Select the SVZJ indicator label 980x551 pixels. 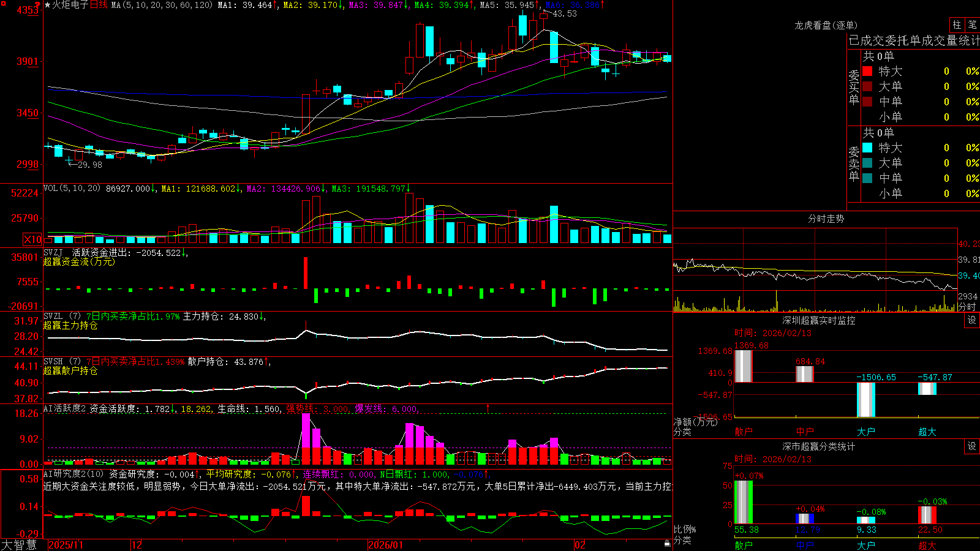[53, 252]
